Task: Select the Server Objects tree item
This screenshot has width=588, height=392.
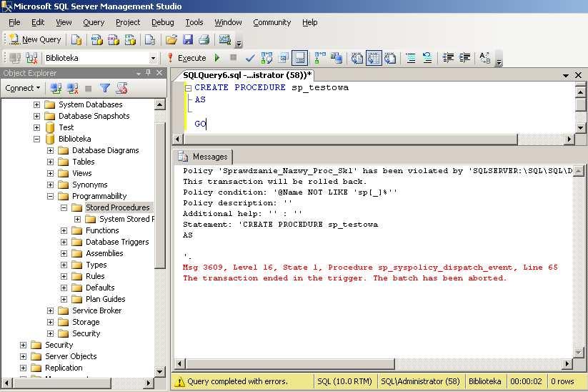Action: (71, 356)
